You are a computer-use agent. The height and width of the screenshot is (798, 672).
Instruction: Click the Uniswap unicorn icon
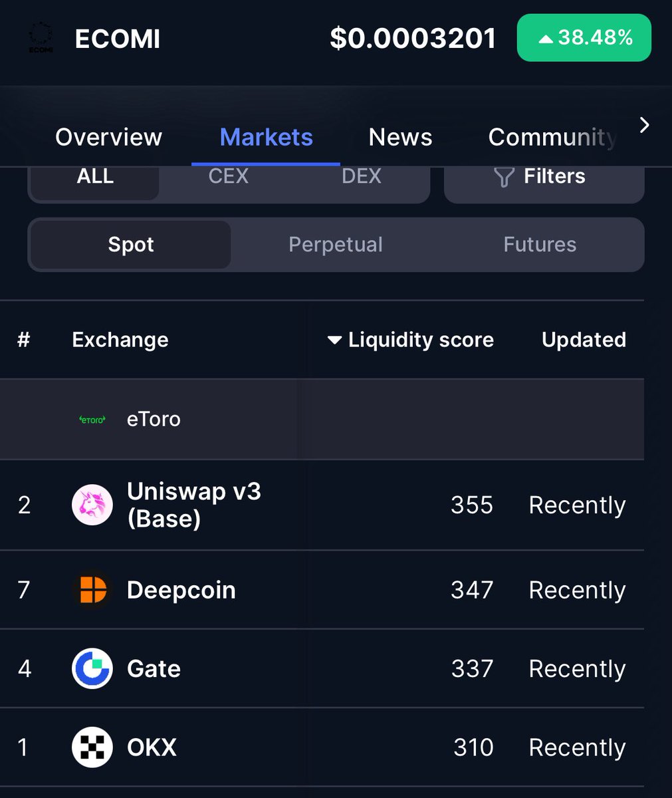(x=92, y=505)
